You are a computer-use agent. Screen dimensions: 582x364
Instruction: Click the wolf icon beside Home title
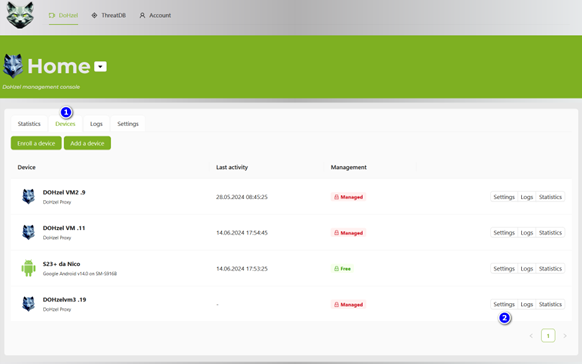[x=13, y=66]
